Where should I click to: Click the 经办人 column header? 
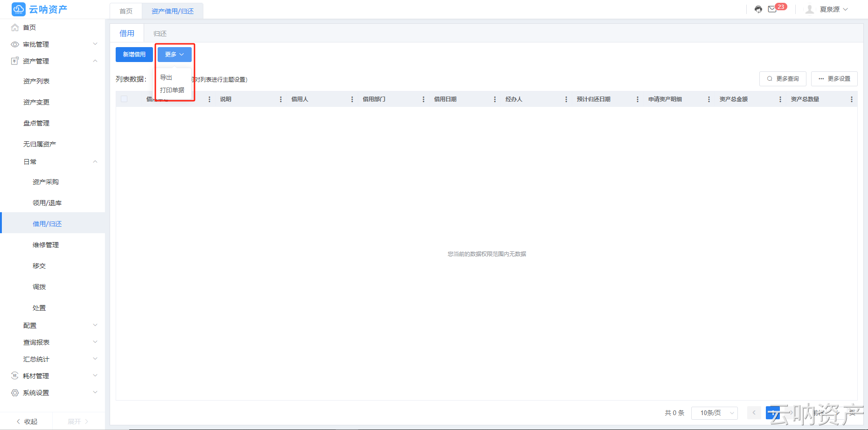click(x=514, y=99)
